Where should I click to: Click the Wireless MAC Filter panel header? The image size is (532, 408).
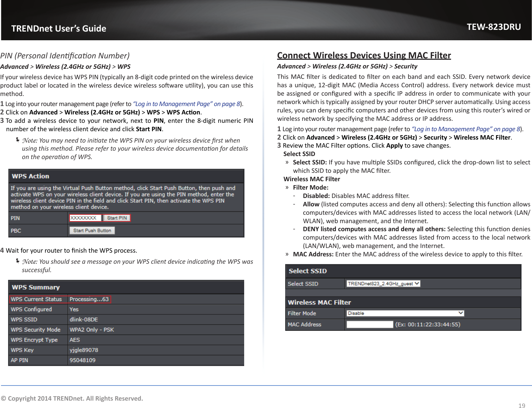[319, 302]
